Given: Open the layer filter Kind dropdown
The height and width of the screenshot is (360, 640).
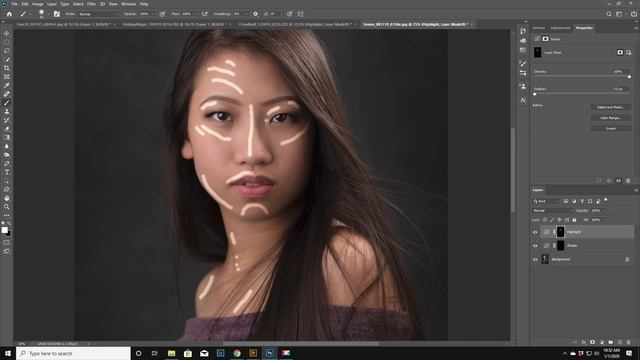Looking at the screenshot, I should 546,201.
